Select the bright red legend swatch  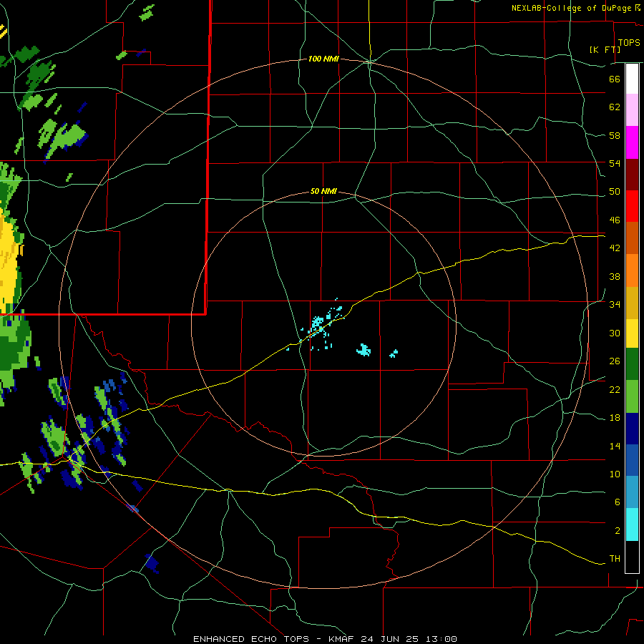tap(632, 206)
